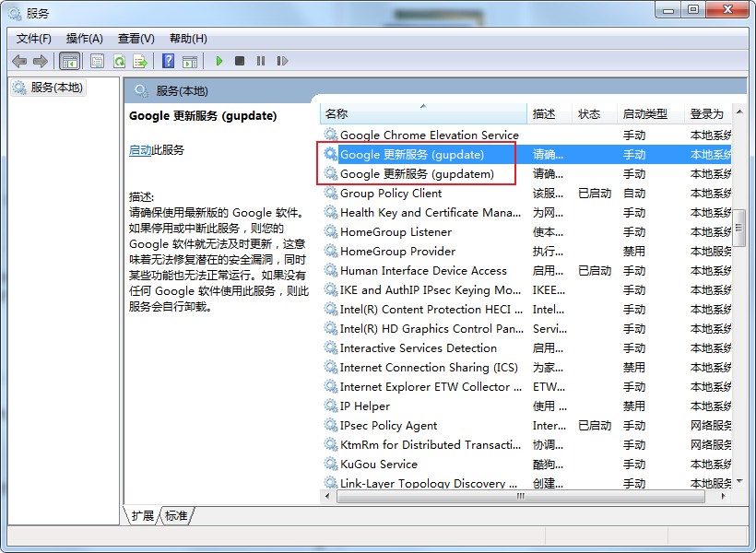Click 酷狗... description of KuGou Service

548,464
